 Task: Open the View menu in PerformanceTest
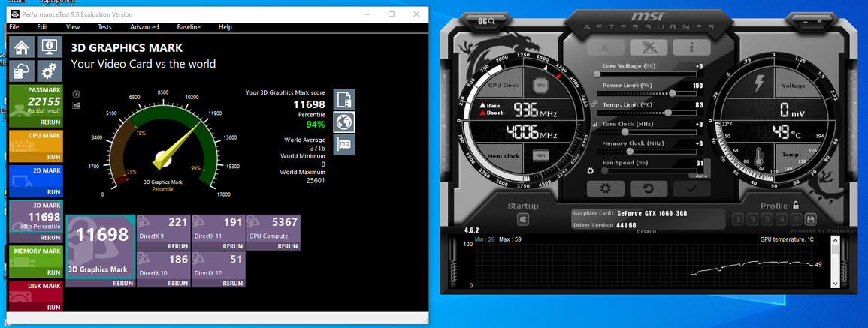[x=72, y=26]
